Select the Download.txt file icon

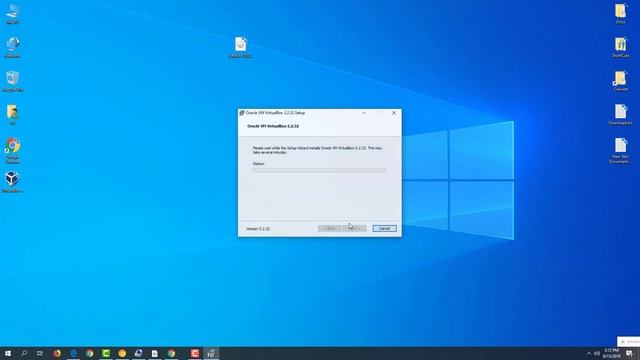click(x=620, y=115)
